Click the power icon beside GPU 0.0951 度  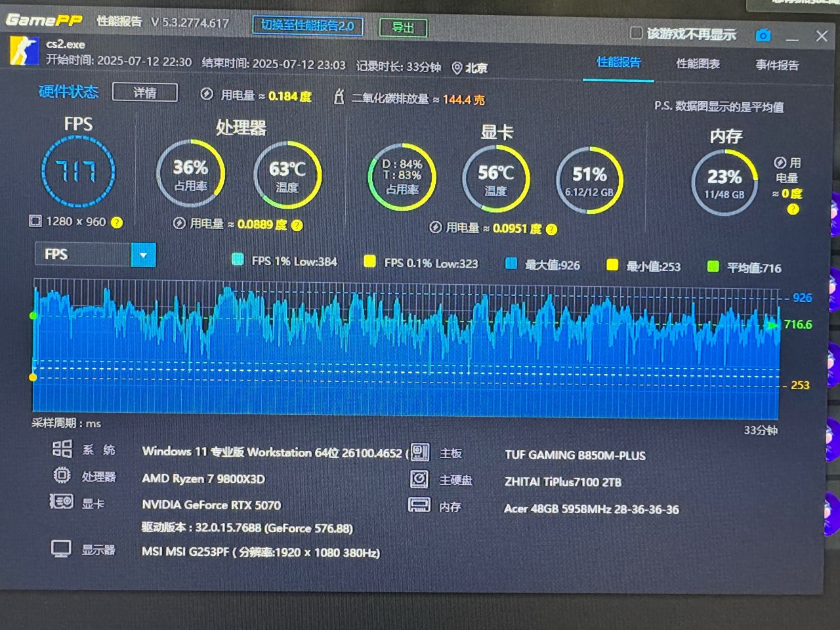(435, 228)
